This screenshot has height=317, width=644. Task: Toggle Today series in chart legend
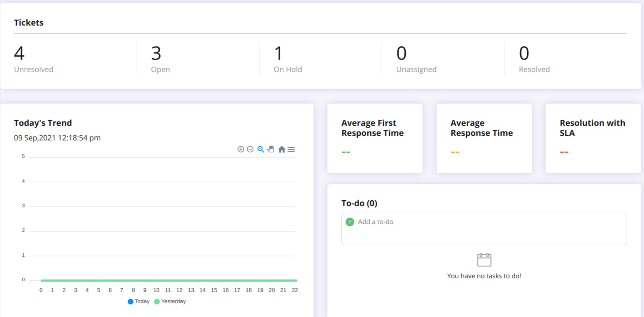pyautogui.click(x=139, y=301)
